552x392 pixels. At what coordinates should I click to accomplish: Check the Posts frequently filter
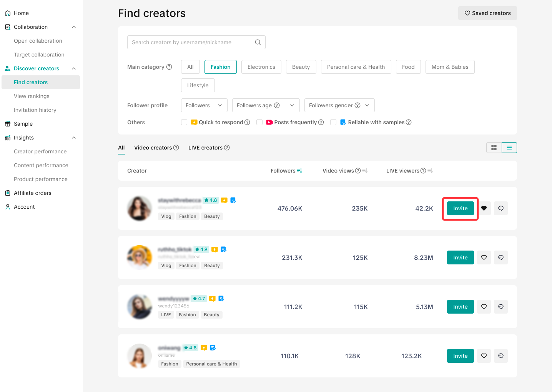click(x=259, y=122)
